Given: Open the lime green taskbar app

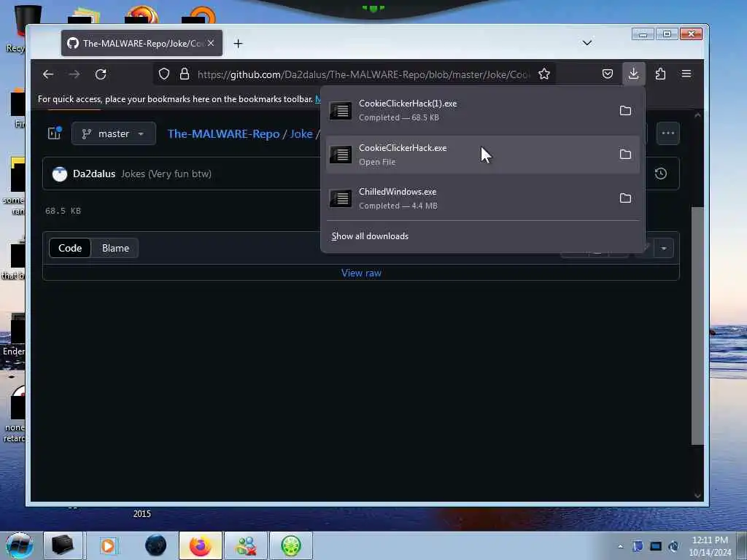Looking at the screenshot, I should pos(291,545).
